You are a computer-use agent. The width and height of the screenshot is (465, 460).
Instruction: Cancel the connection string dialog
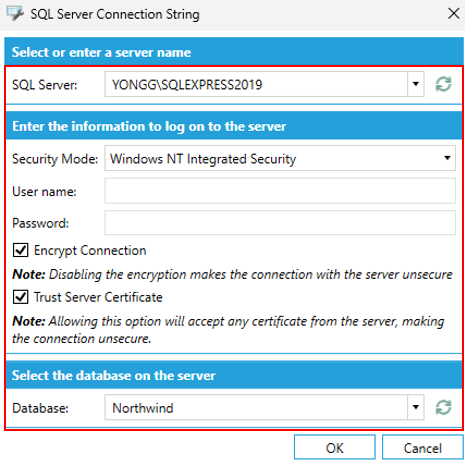point(423,448)
